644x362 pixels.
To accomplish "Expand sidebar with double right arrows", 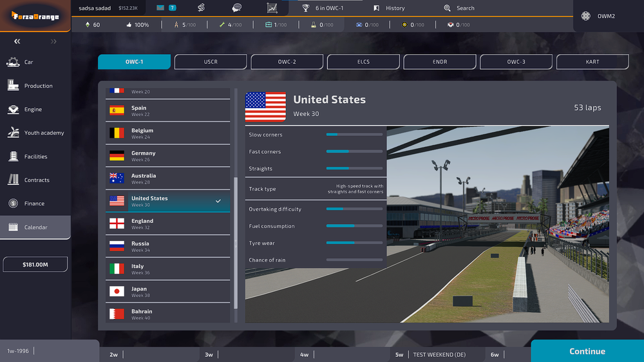I will (x=53, y=41).
